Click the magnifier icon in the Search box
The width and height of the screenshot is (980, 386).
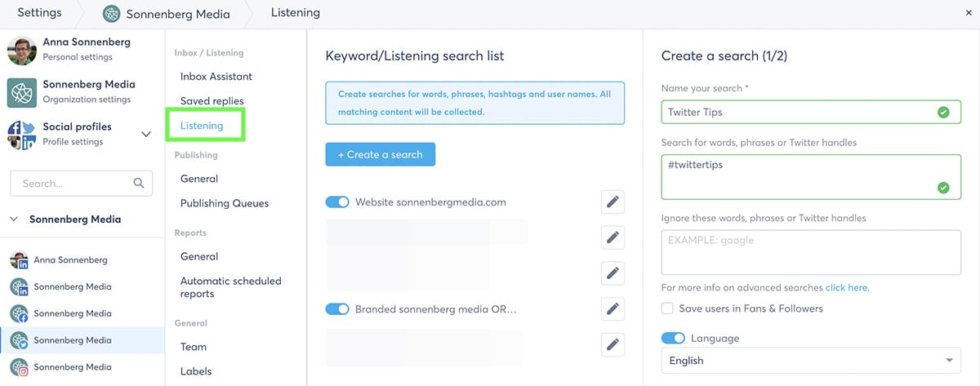point(139,184)
